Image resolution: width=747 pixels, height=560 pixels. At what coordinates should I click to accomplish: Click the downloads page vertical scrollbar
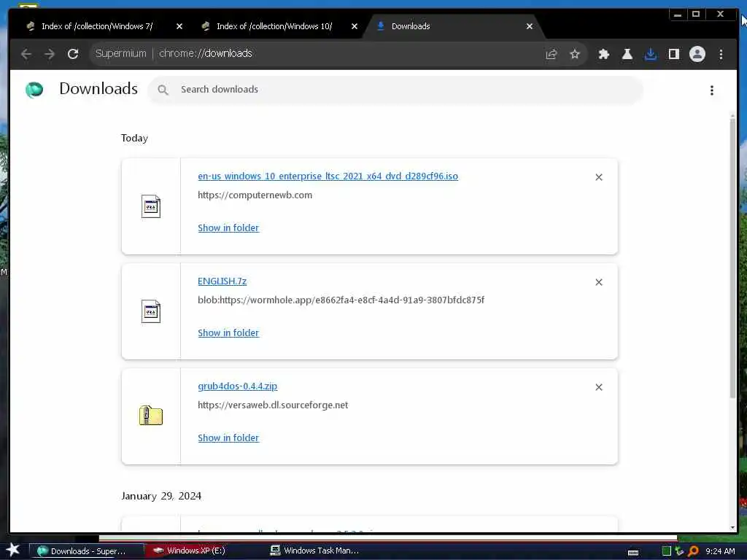(x=732, y=257)
